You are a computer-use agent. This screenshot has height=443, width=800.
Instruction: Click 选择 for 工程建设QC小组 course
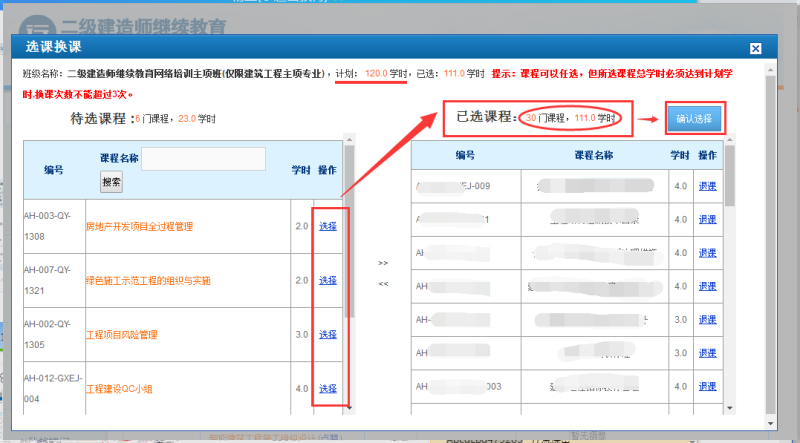[x=327, y=389]
